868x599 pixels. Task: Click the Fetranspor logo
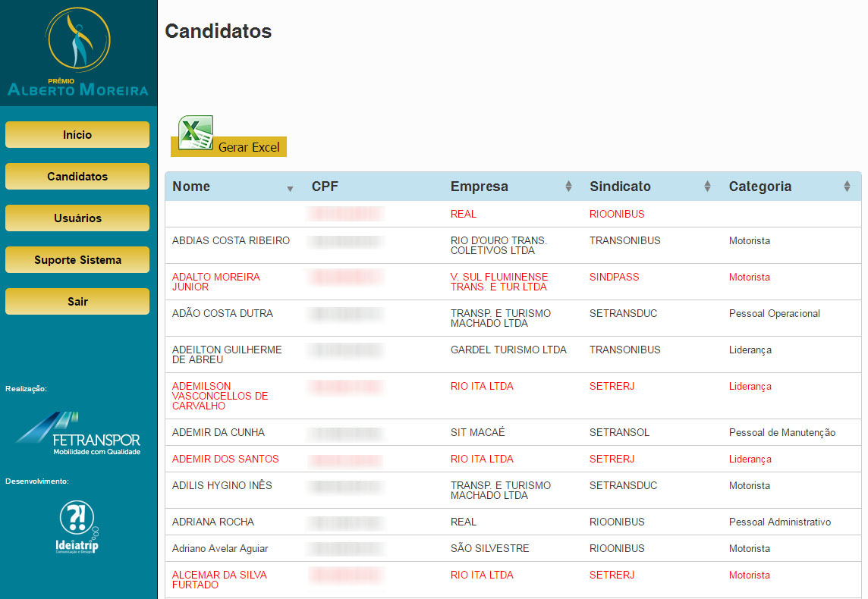click(77, 434)
